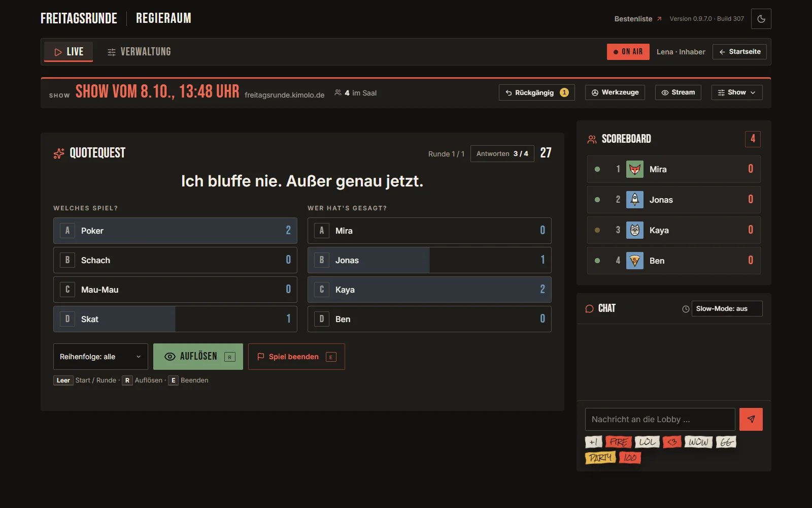Click Jonas's rocket avatar in scoreboard
Screen dimensions: 812x508
click(x=634, y=200)
